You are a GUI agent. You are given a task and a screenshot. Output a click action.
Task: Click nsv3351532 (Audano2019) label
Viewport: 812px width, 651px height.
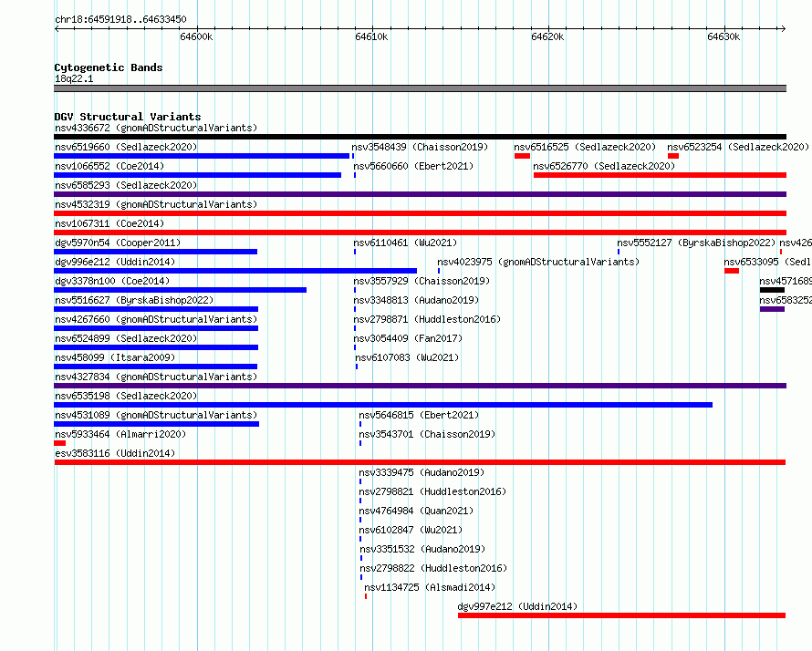(x=422, y=549)
